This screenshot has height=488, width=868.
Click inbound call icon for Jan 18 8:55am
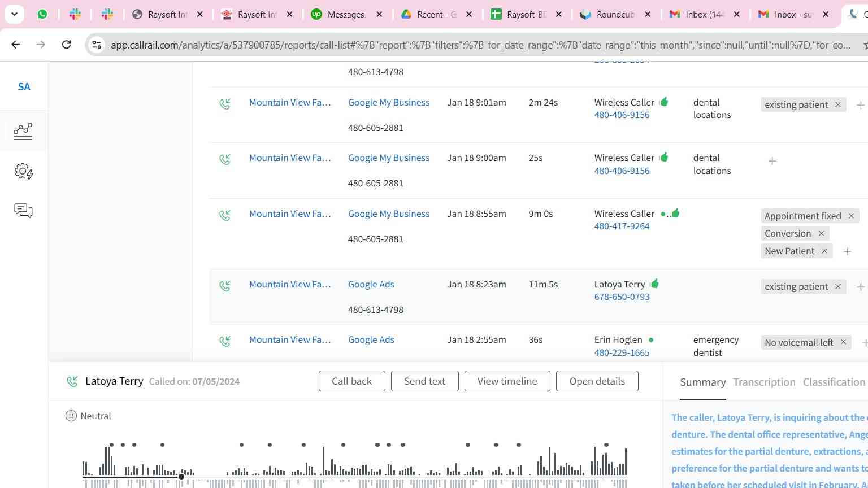pyautogui.click(x=225, y=215)
